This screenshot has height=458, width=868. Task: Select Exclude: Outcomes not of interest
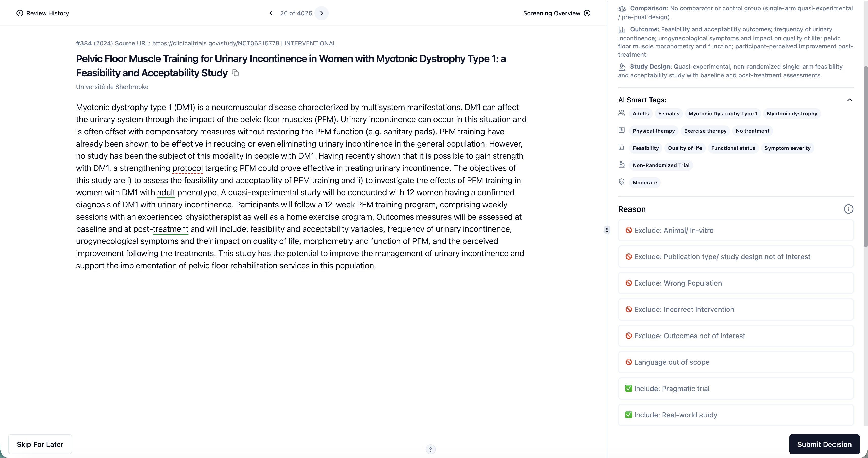(736, 336)
